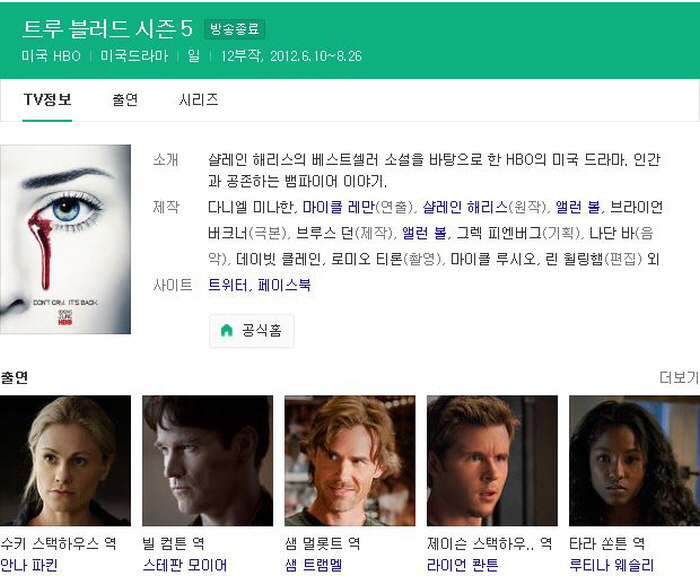This screenshot has width=700, height=576.
Task: Click the 트루 블러드 시즌5 title
Action: click(x=108, y=29)
